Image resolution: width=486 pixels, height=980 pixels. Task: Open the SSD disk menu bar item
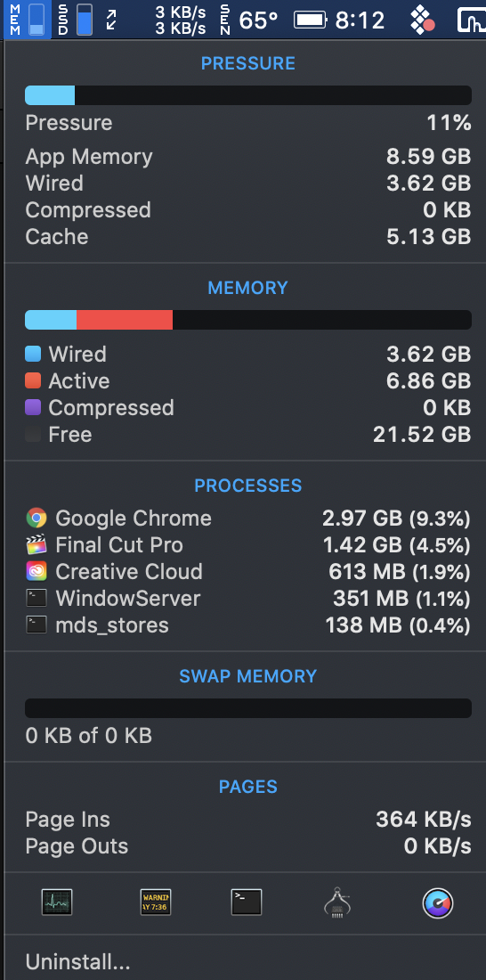click(75, 20)
